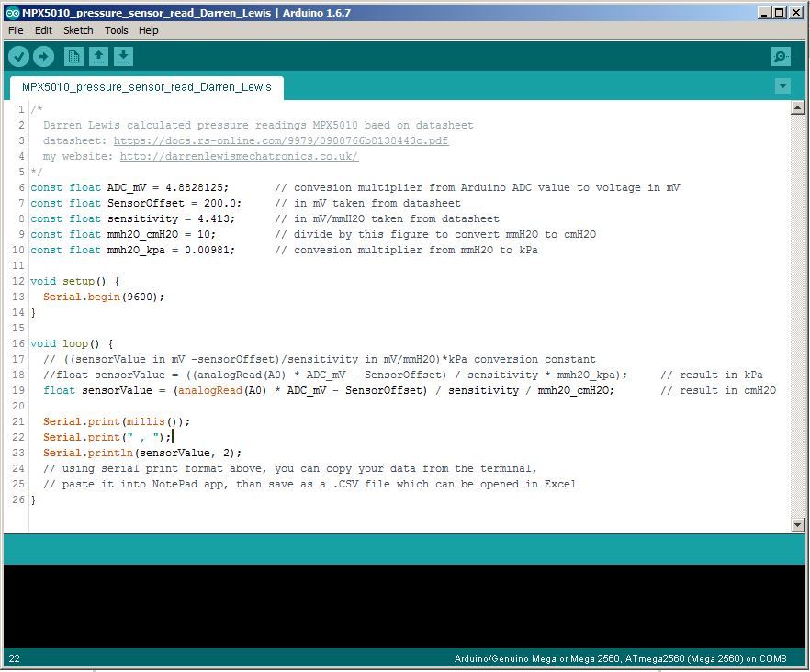Screen dimensions: 810x672
Task: Click the line number gutter at line 19
Action: coord(18,390)
